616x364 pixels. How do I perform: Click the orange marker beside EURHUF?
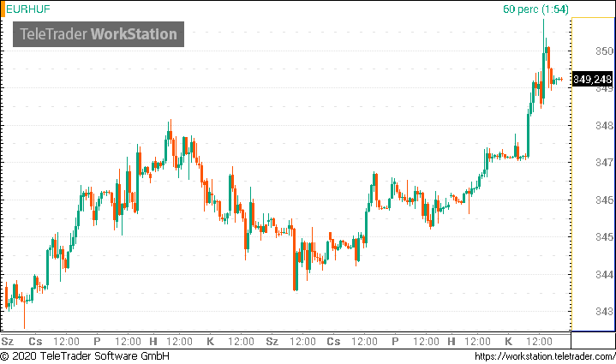pyautogui.click(x=3, y=9)
